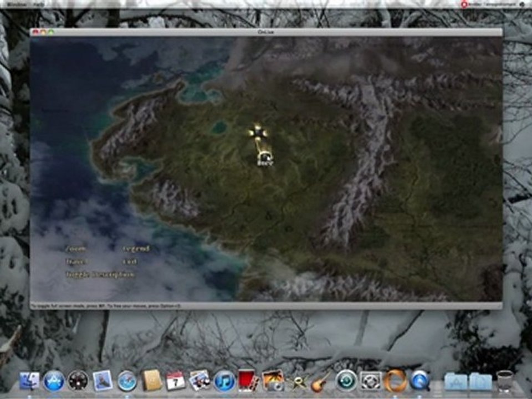532x399 pixels.
Task: Click the Travel option on the map
Action: [76, 262]
